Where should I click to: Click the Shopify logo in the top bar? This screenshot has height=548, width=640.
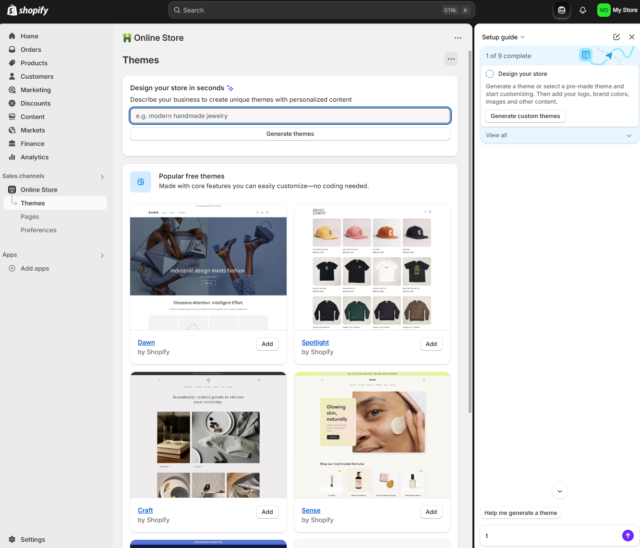click(28, 10)
